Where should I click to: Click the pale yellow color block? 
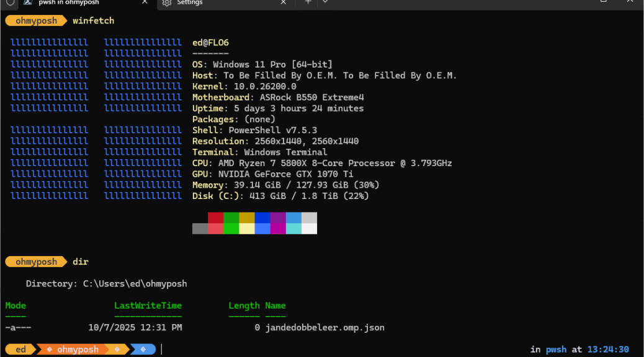[246, 229]
